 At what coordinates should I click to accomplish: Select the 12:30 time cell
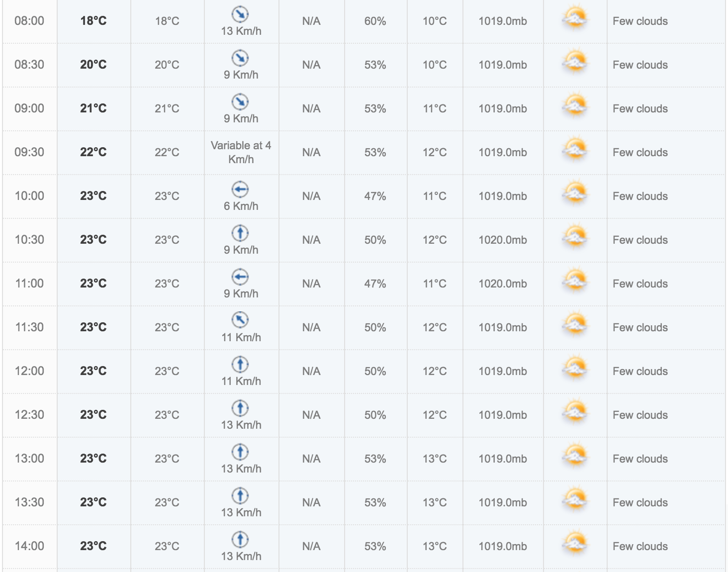pyautogui.click(x=29, y=415)
